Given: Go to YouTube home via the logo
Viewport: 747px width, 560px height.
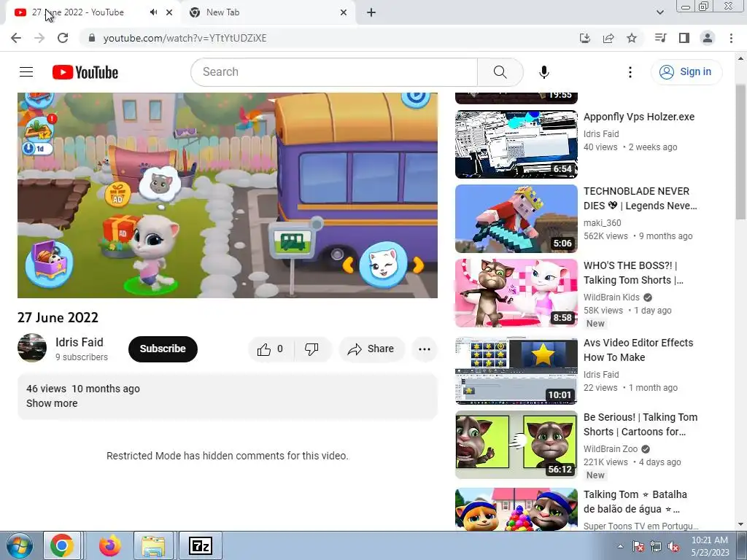Looking at the screenshot, I should click(85, 72).
